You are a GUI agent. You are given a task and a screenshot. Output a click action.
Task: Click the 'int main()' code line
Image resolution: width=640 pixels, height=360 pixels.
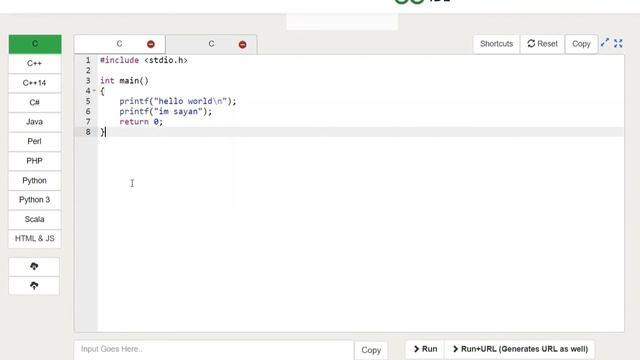tap(124, 81)
